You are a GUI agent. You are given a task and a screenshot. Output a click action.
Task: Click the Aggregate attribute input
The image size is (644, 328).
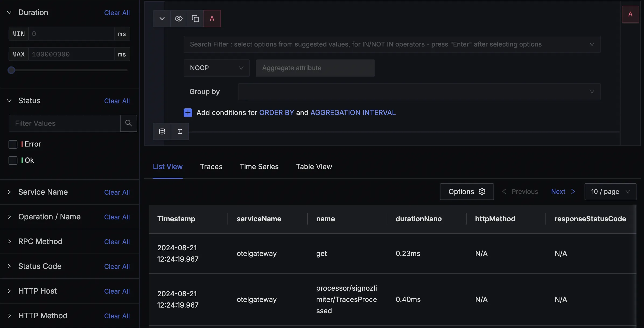coord(315,68)
